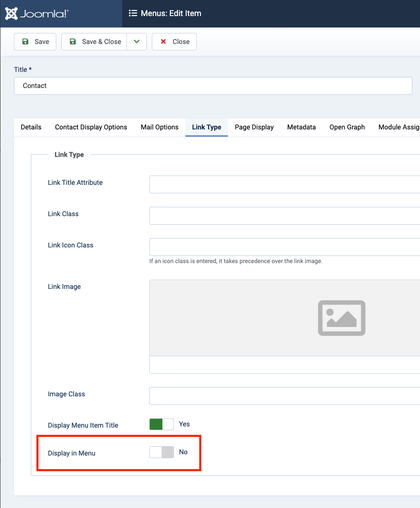
Task: Open Contact Display Options tab
Action: coord(91,127)
